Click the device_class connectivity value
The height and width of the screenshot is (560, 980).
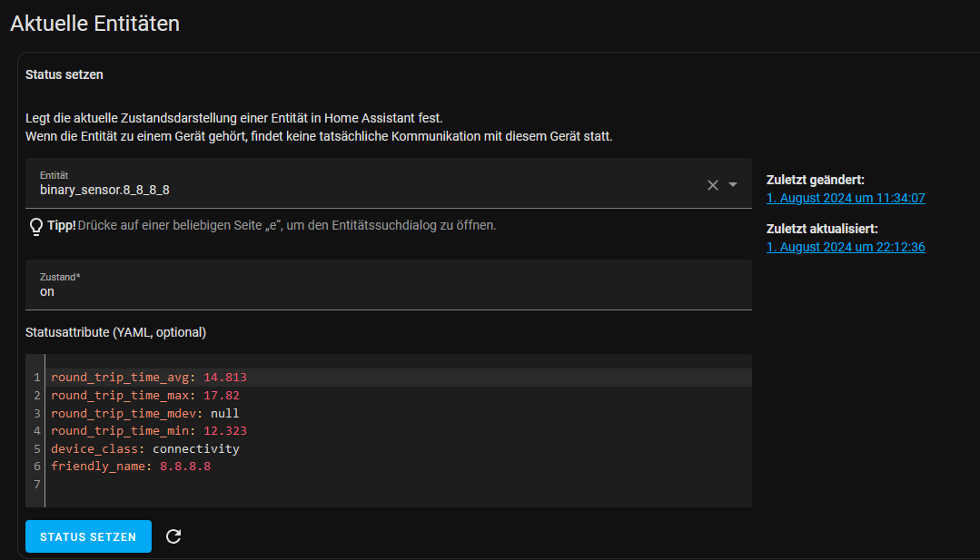(195, 448)
